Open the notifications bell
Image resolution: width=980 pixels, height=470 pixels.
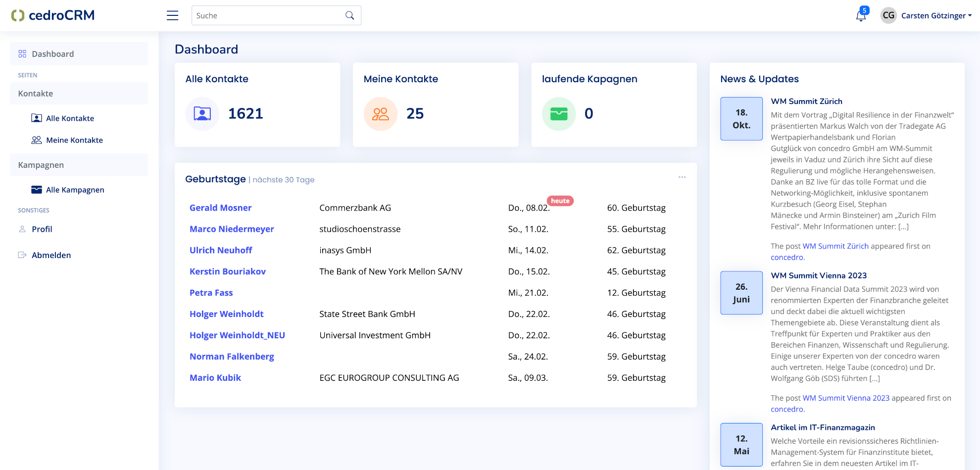tap(861, 16)
